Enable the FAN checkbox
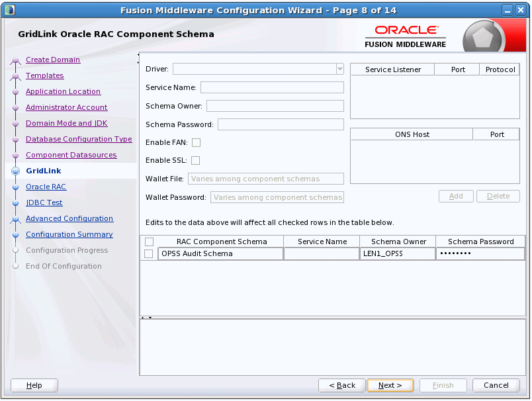Image resolution: width=532 pixels, height=401 pixels. [196, 142]
